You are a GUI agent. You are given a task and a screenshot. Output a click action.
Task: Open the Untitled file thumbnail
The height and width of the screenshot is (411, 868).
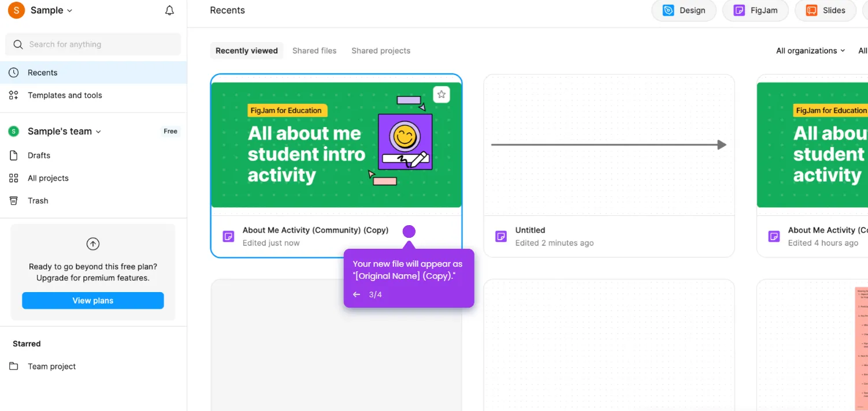tap(609, 145)
